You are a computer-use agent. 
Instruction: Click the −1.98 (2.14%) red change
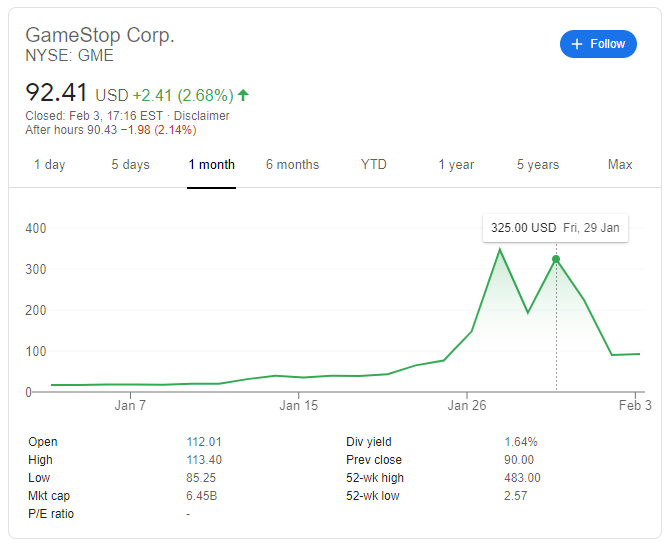(x=159, y=130)
